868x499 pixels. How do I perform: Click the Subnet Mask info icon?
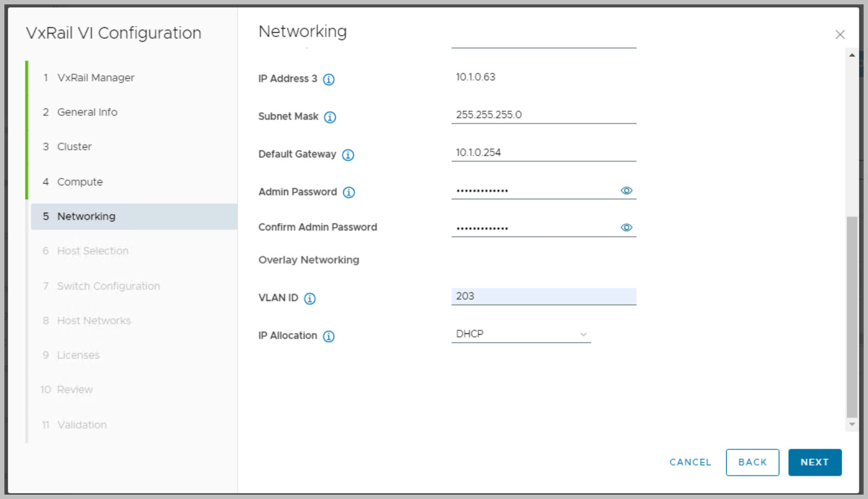pos(330,117)
